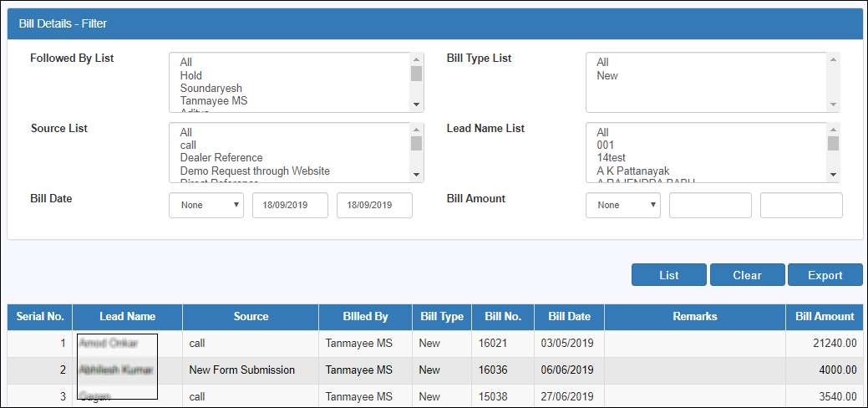Click the Clear button
Screen dimensions: 868x408
748,275
